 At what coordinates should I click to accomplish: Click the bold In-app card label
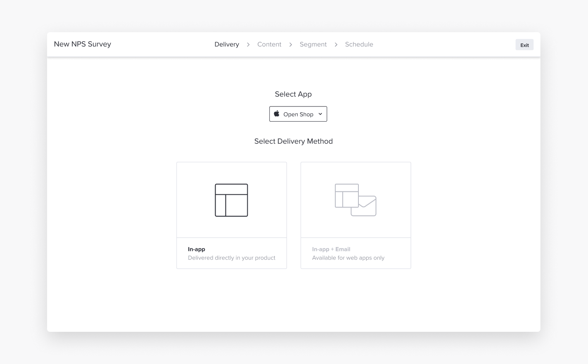197,249
